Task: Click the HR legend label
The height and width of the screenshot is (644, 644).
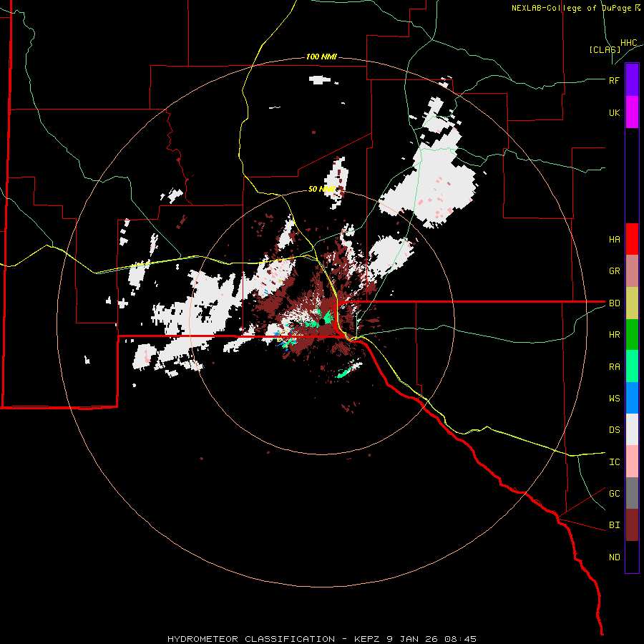Action: click(614, 335)
